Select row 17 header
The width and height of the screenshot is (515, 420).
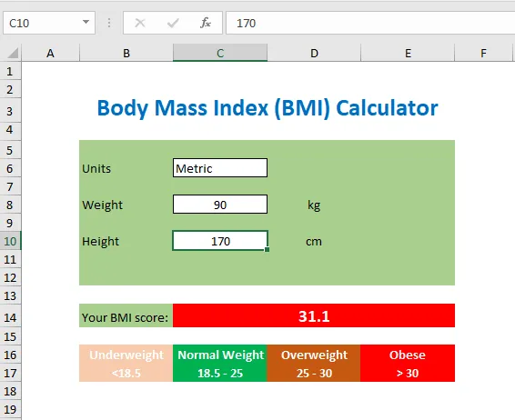pos(10,373)
